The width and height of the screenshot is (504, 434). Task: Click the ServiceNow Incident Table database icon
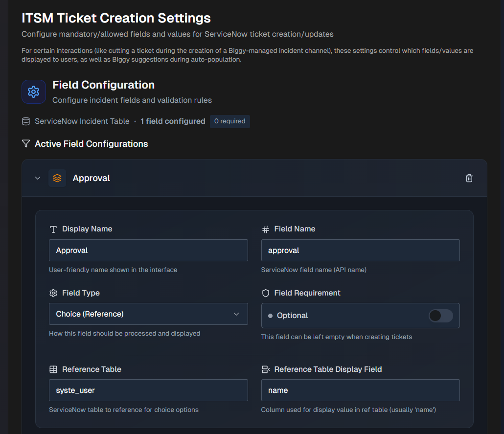[x=26, y=121]
